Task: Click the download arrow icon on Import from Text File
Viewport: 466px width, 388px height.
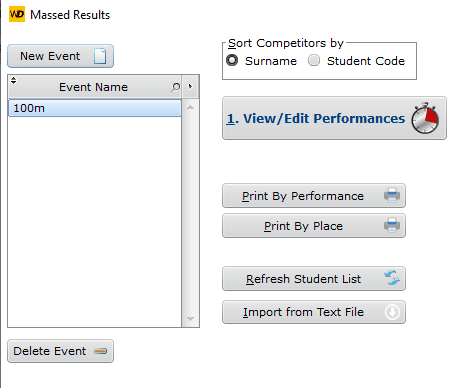Action: [392, 312]
